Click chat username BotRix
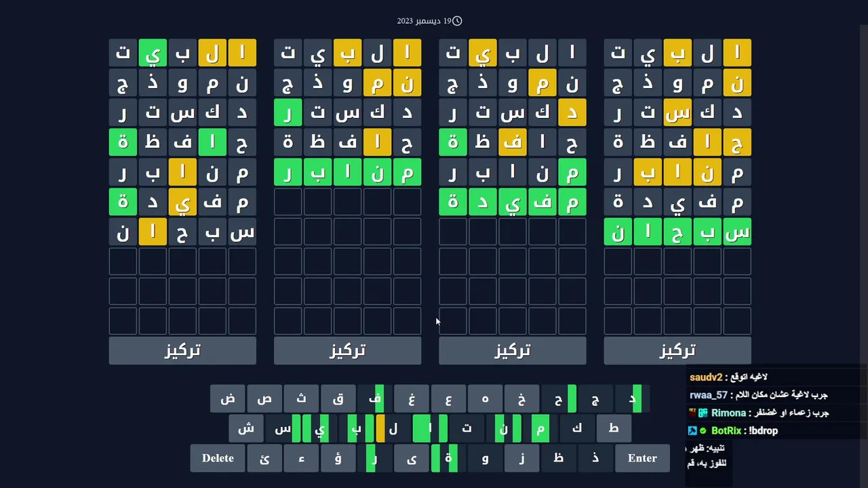This screenshot has width=868, height=488. [x=726, y=430]
